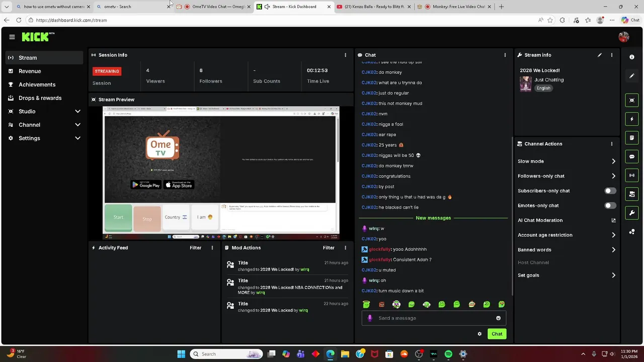Click the Windows taskbar Search box
Screen dimensions: 644x362
coord(226,354)
